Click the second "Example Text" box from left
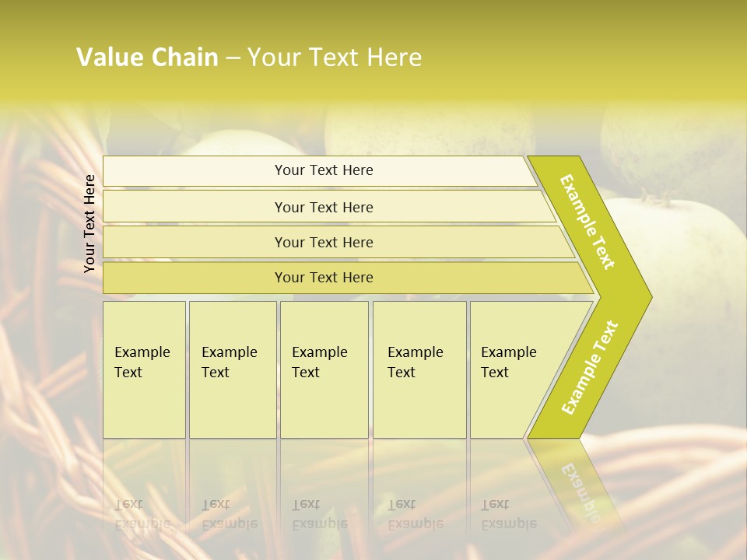747x560 pixels. click(232, 369)
